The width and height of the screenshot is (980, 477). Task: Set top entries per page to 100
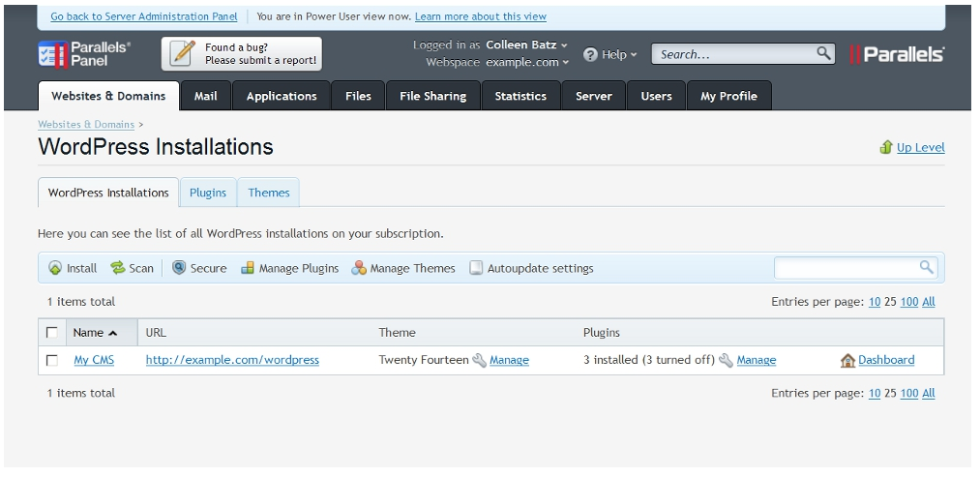[x=909, y=302]
